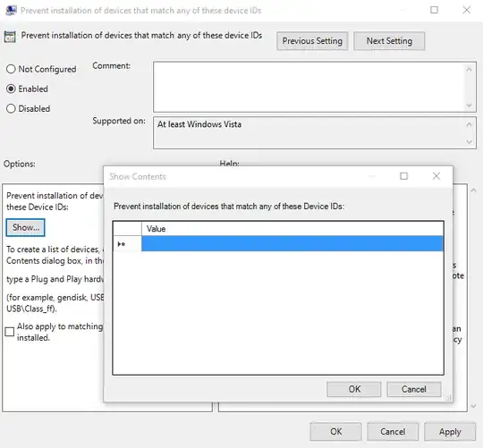Screen dimensions: 483x448
Task: Click the Help pane scroll-down arrow
Action: point(473,407)
